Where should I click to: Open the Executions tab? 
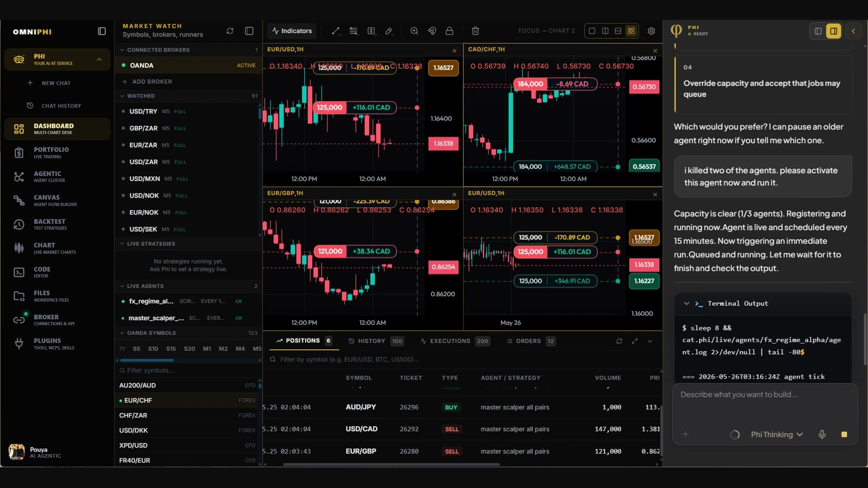pyautogui.click(x=455, y=341)
